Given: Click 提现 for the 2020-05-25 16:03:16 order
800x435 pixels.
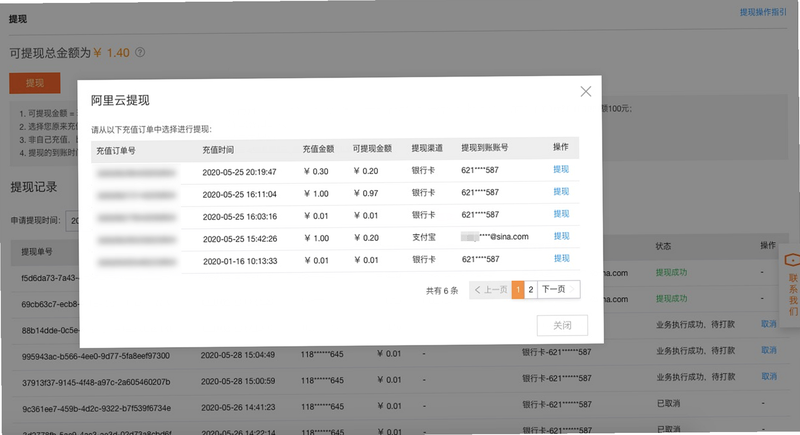Looking at the screenshot, I should 561,214.
